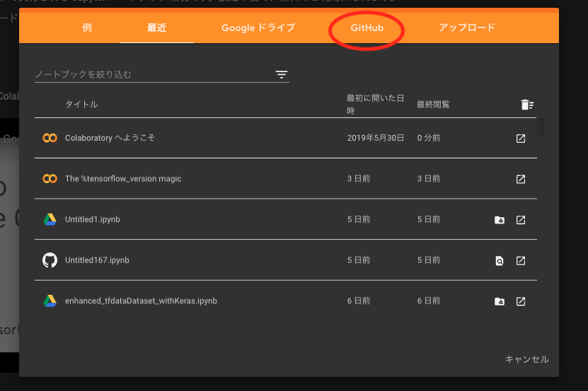This screenshot has width=588, height=391.
Task: Click the 2019年5月30日 date cell
Action: tap(376, 138)
